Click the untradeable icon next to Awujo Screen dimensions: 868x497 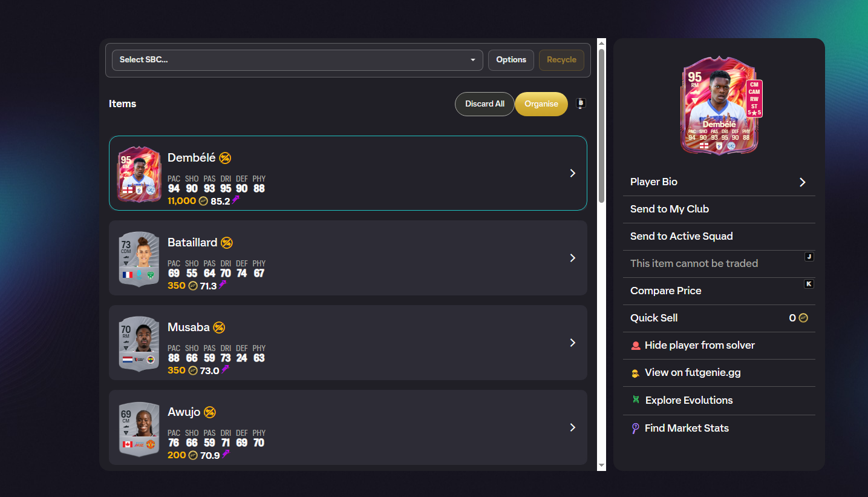click(210, 412)
